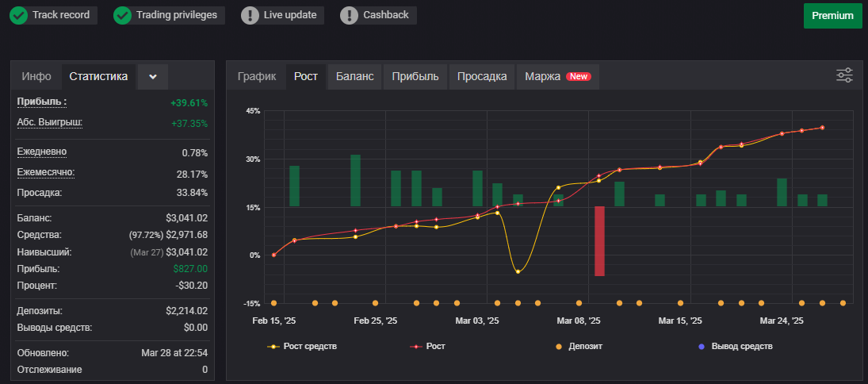
Task: Toggle Депозит series in legend
Action: [x=579, y=347]
